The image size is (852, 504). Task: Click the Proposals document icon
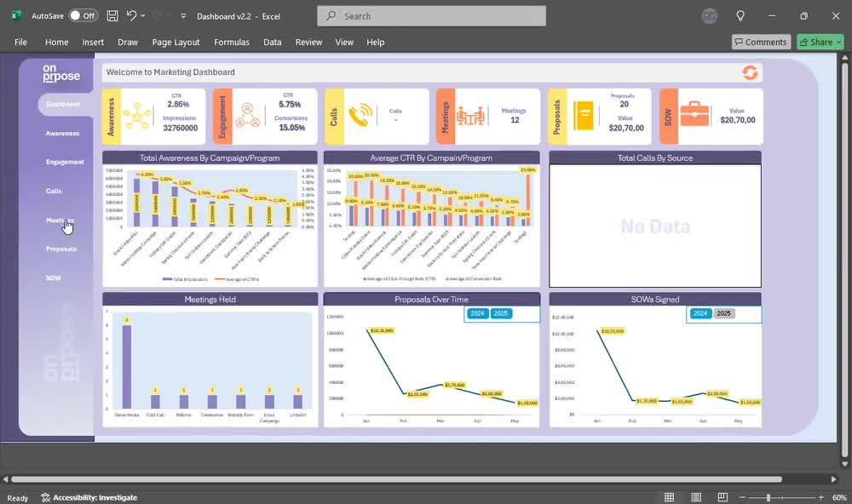(x=584, y=116)
